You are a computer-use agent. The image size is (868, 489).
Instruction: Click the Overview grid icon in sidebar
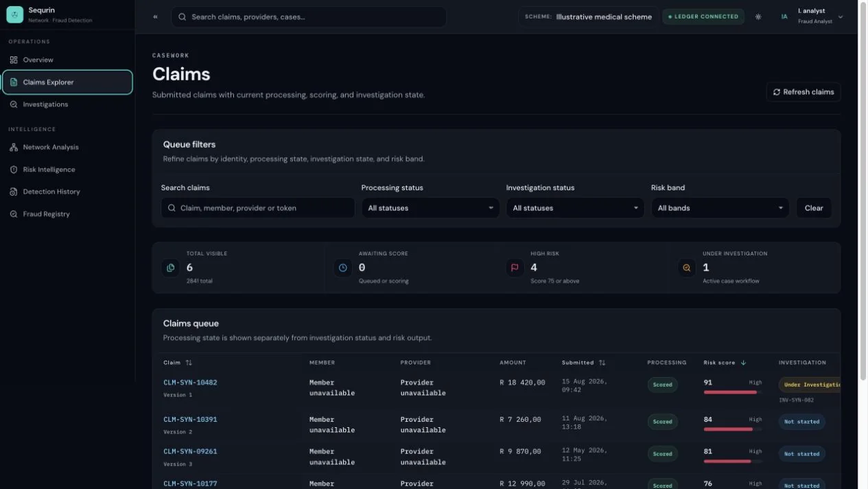click(x=14, y=60)
